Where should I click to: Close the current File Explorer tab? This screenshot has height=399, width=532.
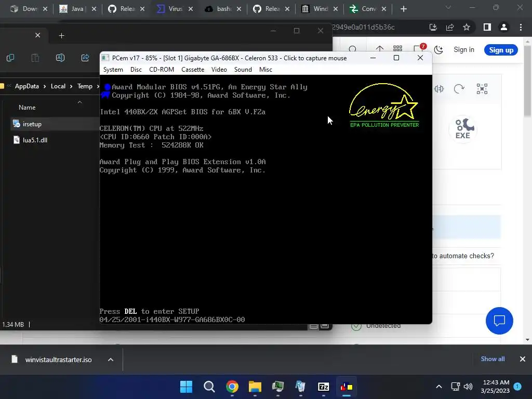[37, 35]
